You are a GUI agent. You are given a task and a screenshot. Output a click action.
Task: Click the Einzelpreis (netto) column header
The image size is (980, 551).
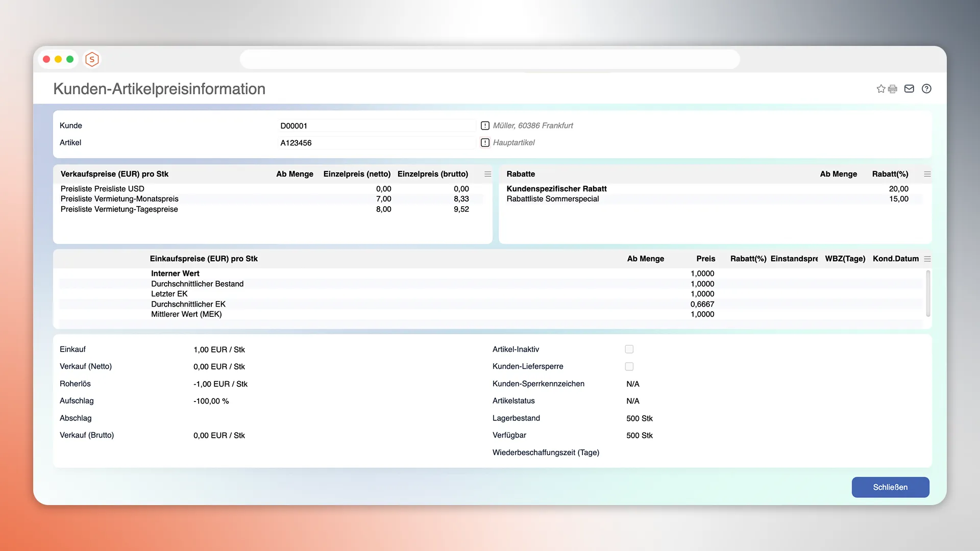(x=357, y=174)
